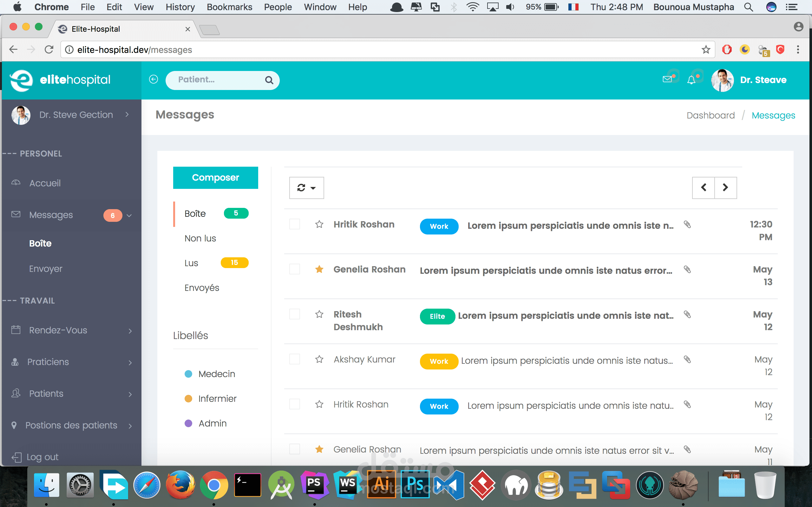Star the Hritik Roshan 12:30 PM message
This screenshot has height=507, width=812.
(319, 224)
